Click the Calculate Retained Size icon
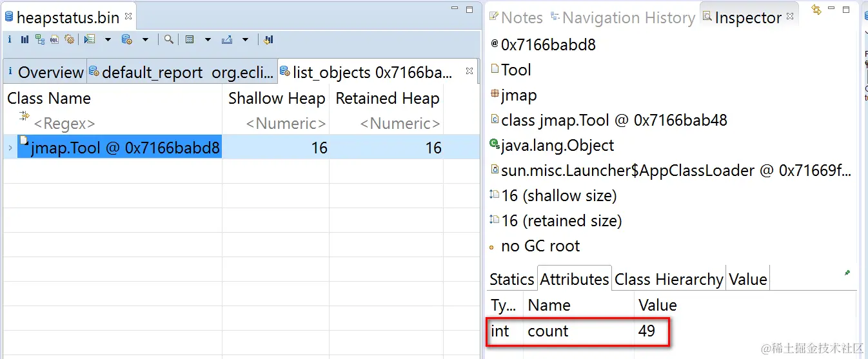 190,39
